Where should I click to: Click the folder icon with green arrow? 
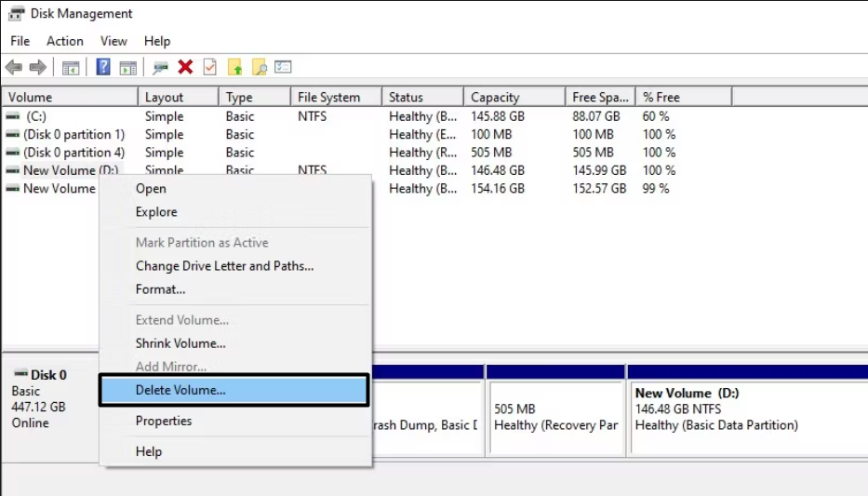click(235, 67)
